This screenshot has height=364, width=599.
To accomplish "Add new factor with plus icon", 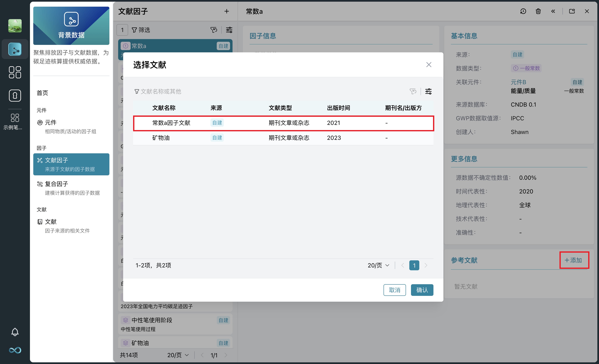I will click(x=226, y=11).
